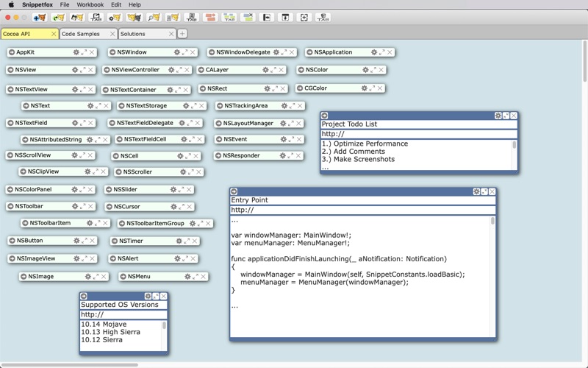588x368 pixels.
Task: Open the File menu
Action: coord(65,4)
